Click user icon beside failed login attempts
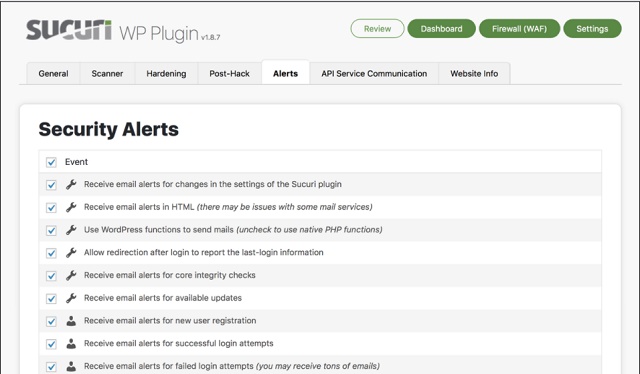 click(71, 366)
